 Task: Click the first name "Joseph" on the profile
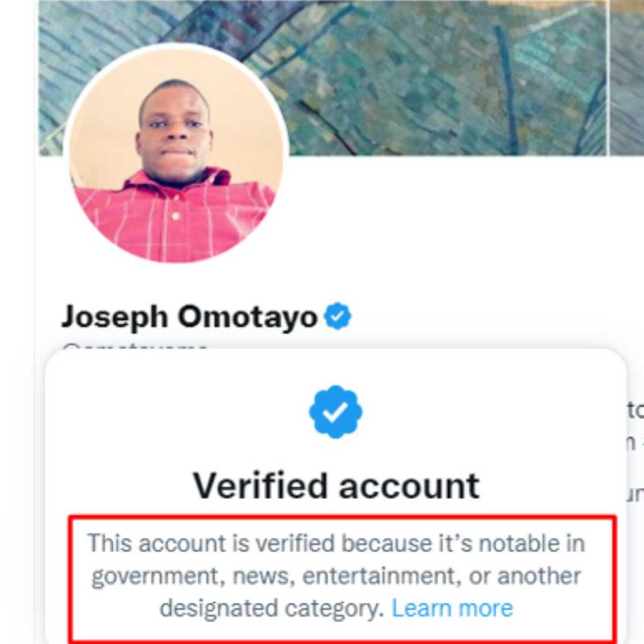[x=115, y=317]
